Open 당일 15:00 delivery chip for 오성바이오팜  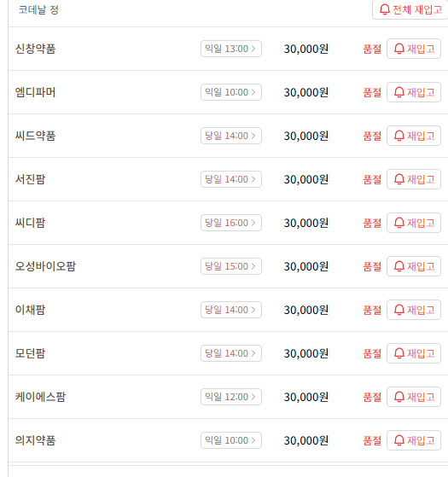(x=231, y=266)
